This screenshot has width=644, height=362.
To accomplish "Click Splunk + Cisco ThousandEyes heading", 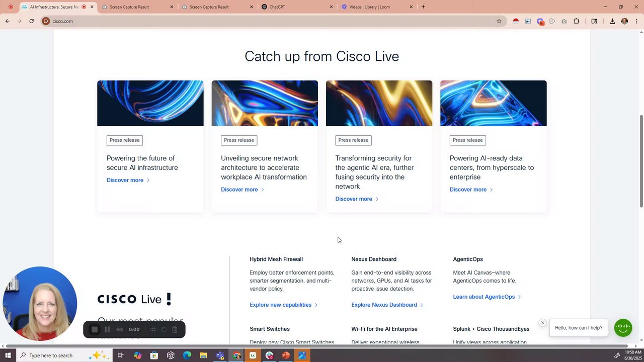I will (491, 329).
